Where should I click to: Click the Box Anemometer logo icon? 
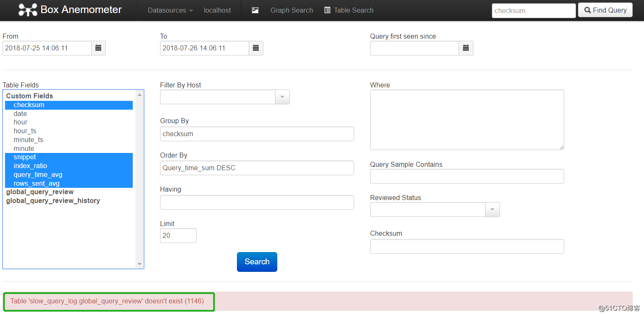coord(28,10)
